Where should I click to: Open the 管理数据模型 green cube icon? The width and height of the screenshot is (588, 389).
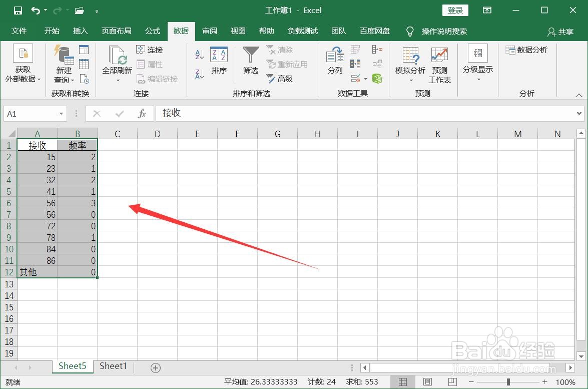[378, 79]
